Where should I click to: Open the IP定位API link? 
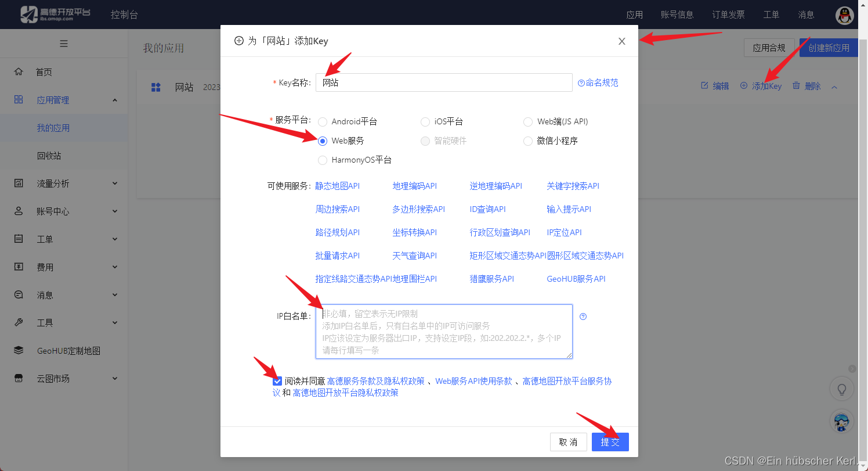564,232
